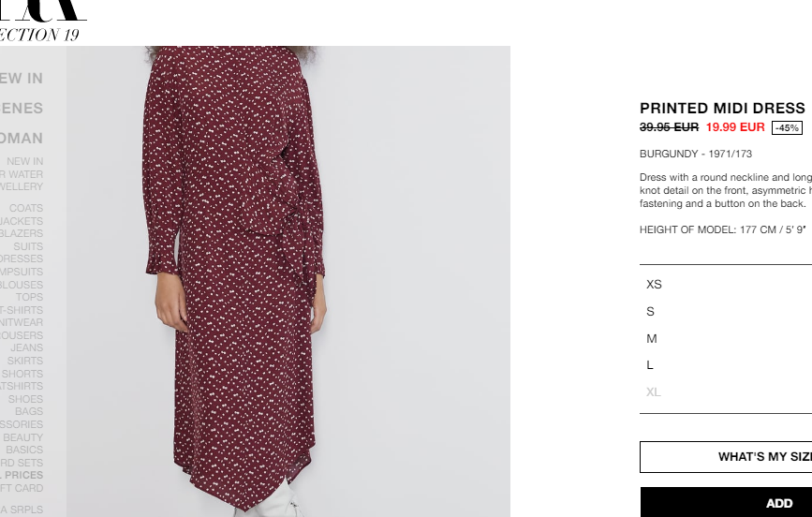The width and height of the screenshot is (812, 517).
Task: Click the Zara logo at top left
Action: click(x=42, y=11)
